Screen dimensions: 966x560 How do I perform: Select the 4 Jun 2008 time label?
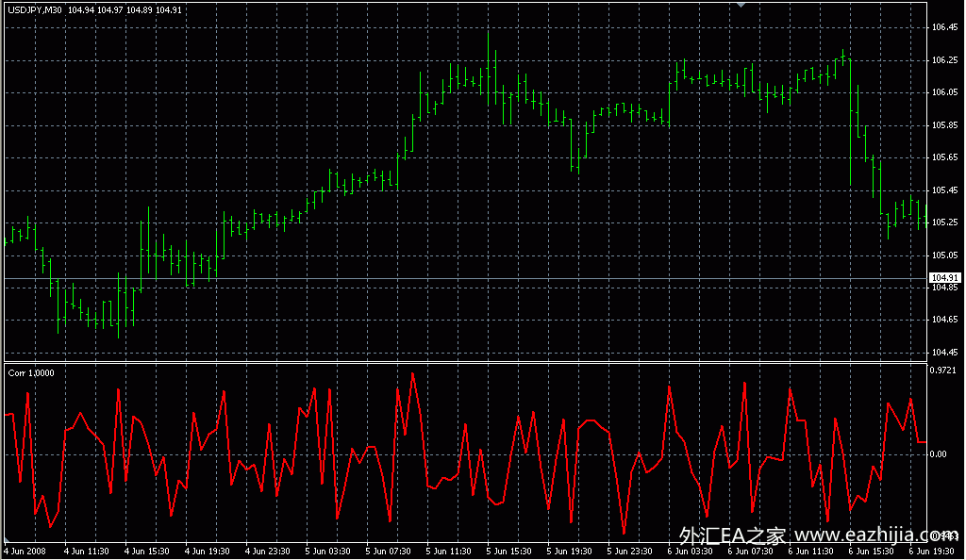coord(25,552)
